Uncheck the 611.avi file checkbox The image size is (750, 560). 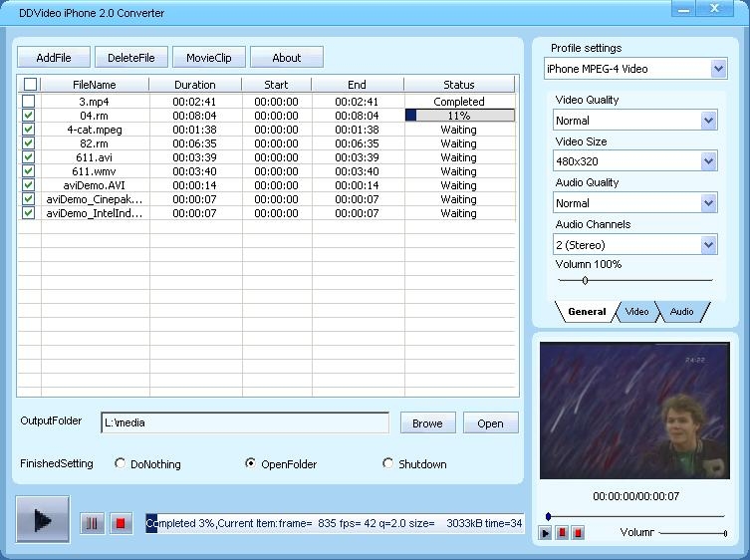[29, 157]
